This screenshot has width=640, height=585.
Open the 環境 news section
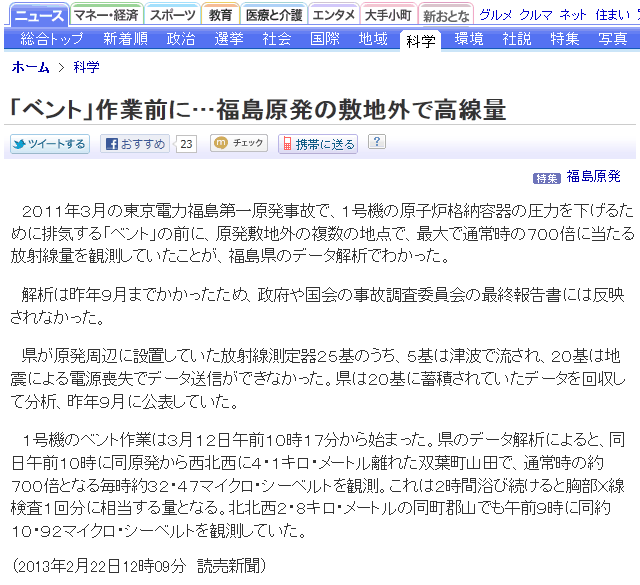pos(469,39)
